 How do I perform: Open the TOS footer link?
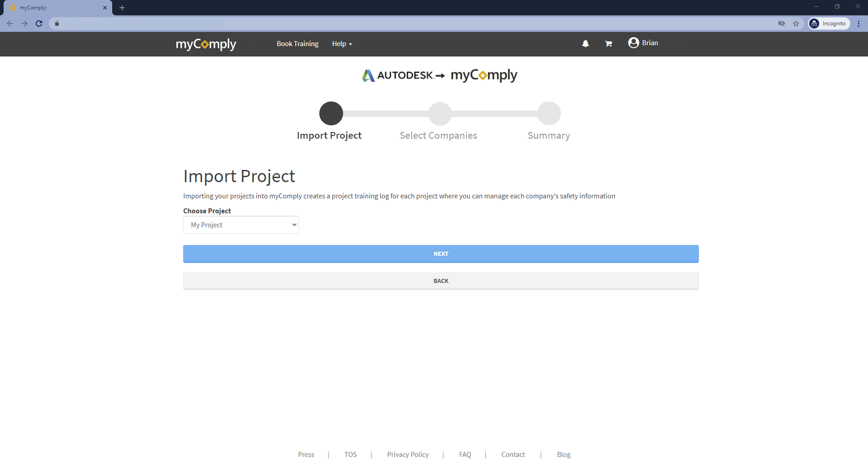point(351,455)
